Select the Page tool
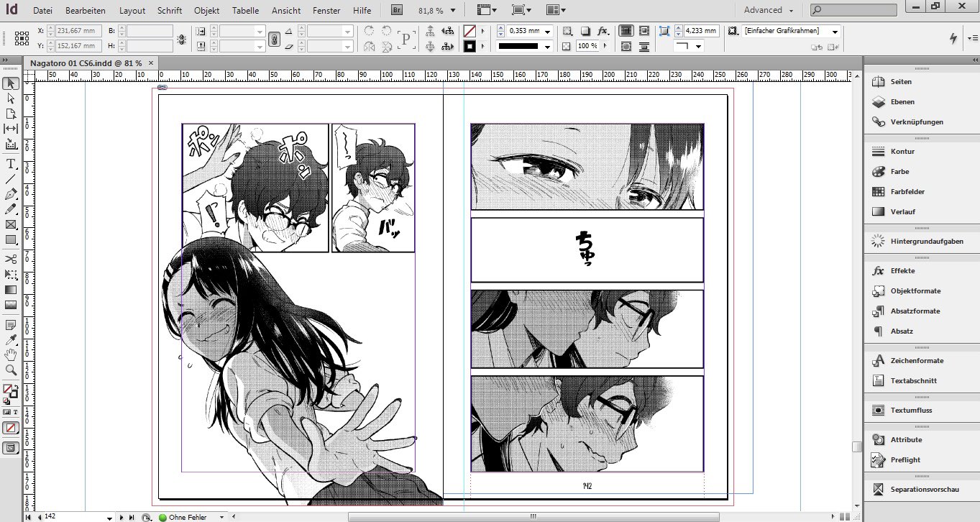980x522 pixels. [11, 114]
